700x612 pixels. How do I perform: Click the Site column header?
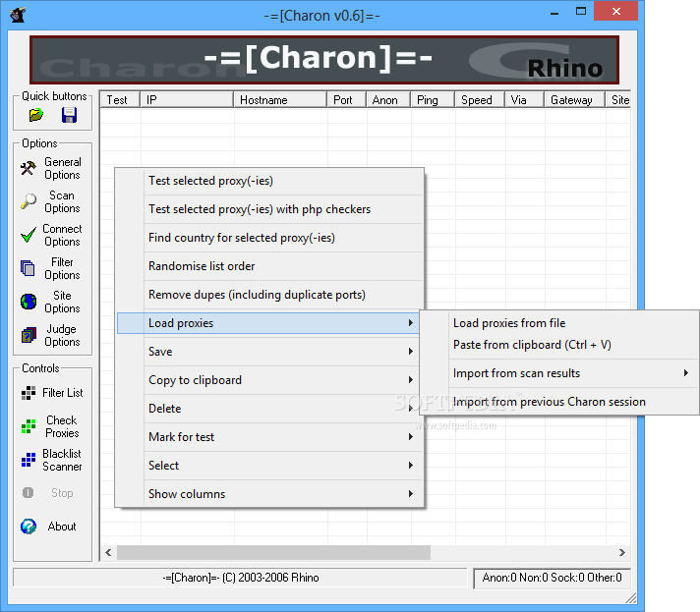[617, 100]
